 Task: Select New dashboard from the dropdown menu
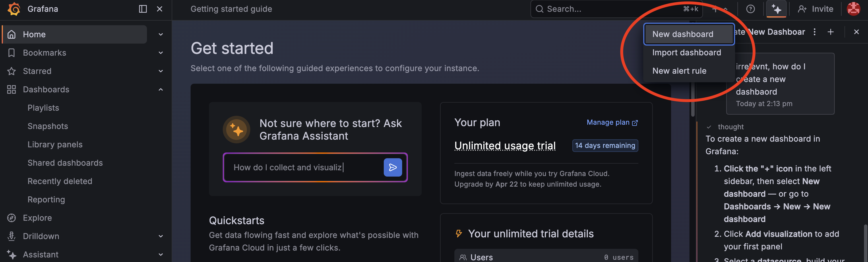coord(689,34)
